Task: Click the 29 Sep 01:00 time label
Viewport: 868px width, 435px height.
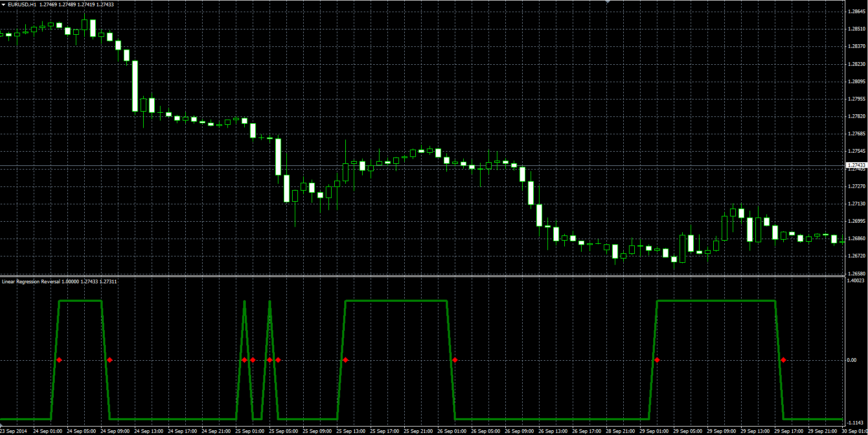Action: click(654, 431)
